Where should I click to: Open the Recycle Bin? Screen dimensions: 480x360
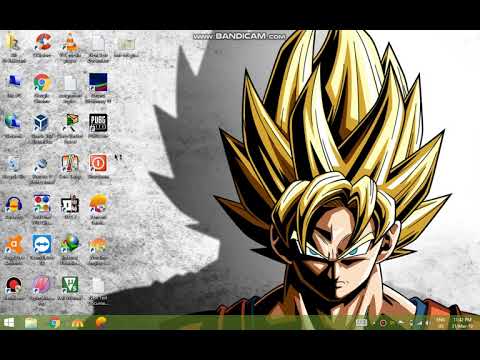click(14, 167)
